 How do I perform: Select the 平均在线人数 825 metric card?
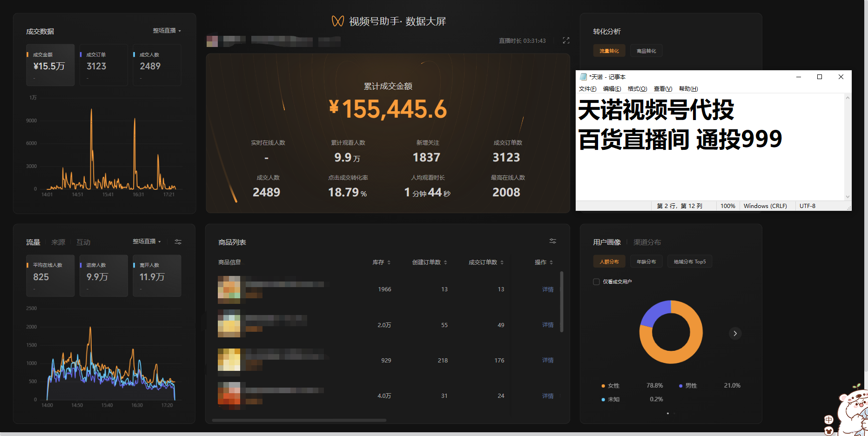click(x=50, y=275)
